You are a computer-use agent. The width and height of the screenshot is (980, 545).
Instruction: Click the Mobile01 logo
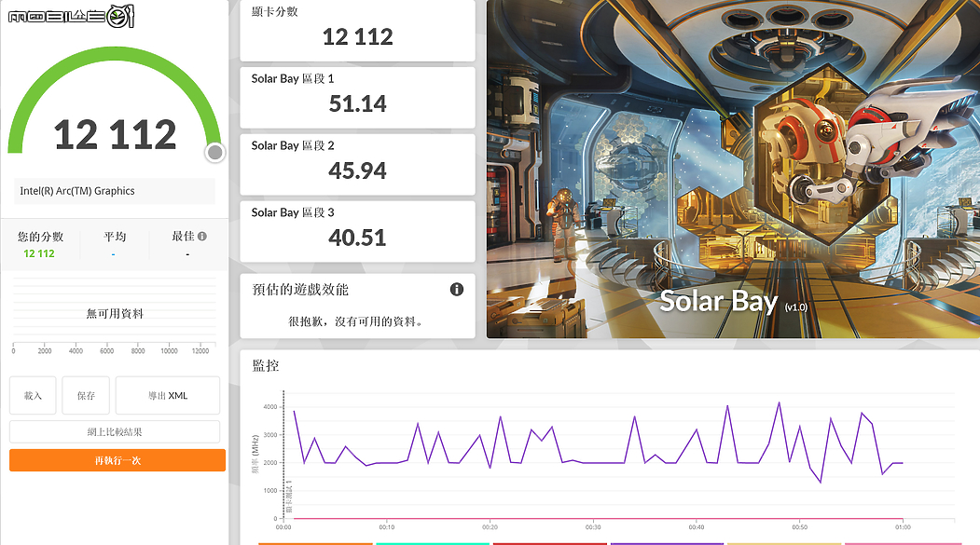pos(71,16)
